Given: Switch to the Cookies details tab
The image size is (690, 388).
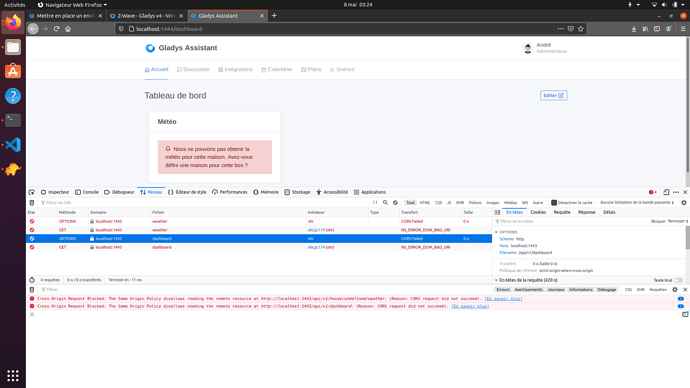Looking at the screenshot, I should pyautogui.click(x=538, y=212).
